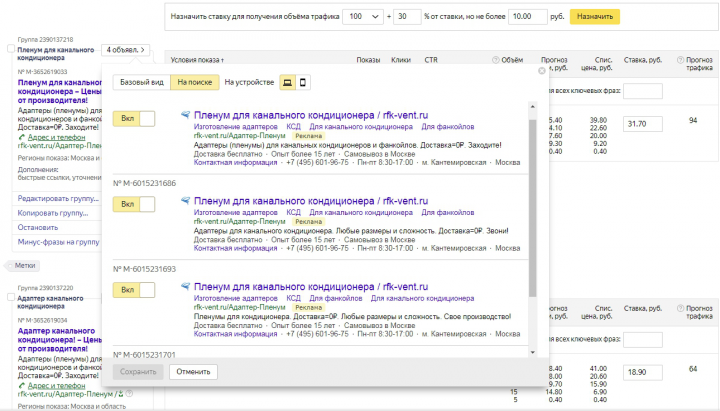Image resolution: width=720 pixels, height=411 pixels.
Task: Select the desktop device preview icon
Action: click(287, 82)
